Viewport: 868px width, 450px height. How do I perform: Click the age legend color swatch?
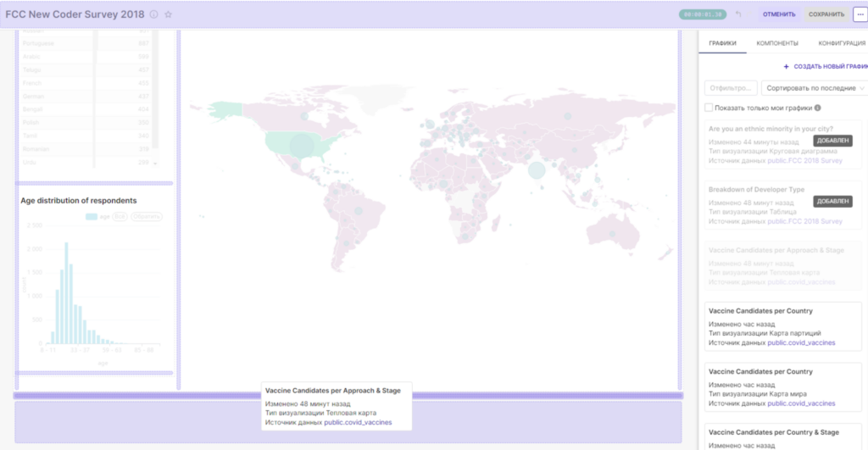tap(92, 216)
